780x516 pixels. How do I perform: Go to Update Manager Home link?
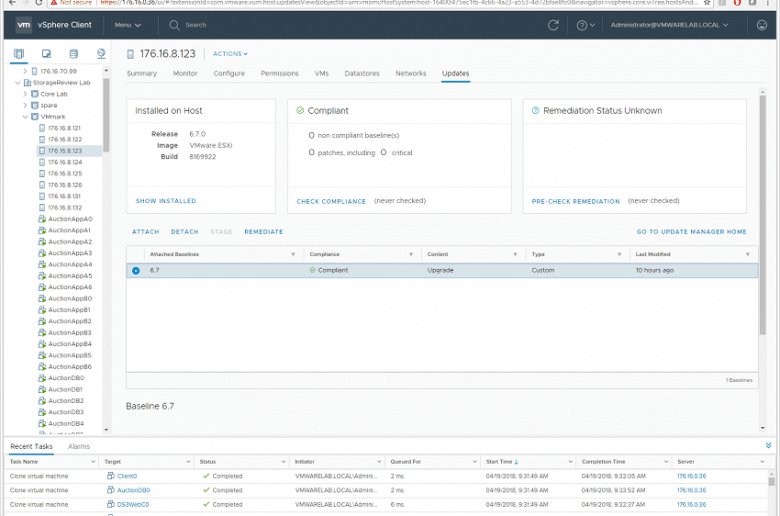(691, 232)
